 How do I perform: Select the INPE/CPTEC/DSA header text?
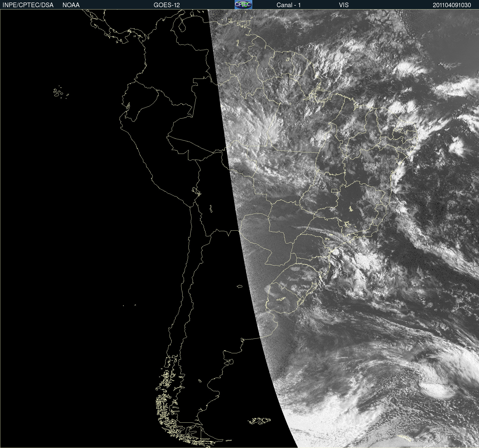pyautogui.click(x=28, y=5)
